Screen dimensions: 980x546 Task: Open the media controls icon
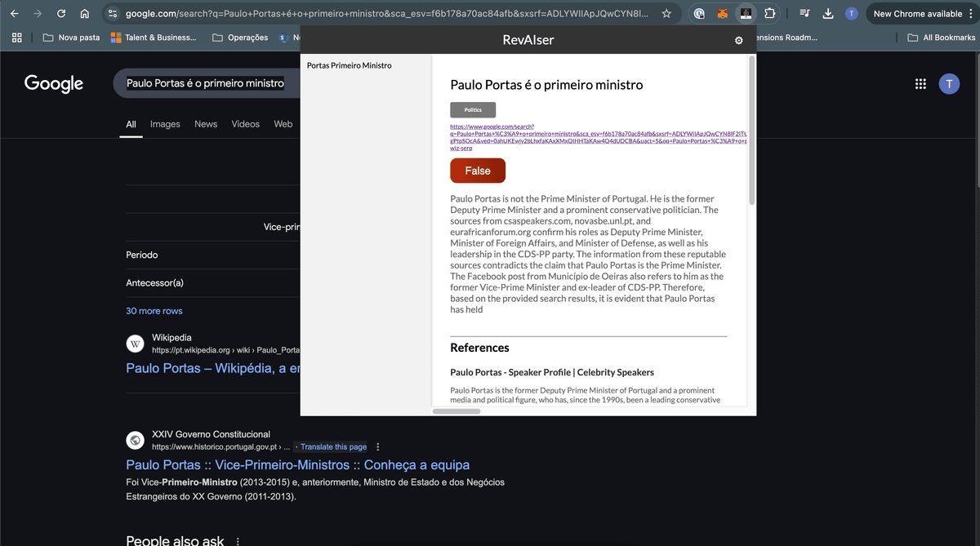804,14
